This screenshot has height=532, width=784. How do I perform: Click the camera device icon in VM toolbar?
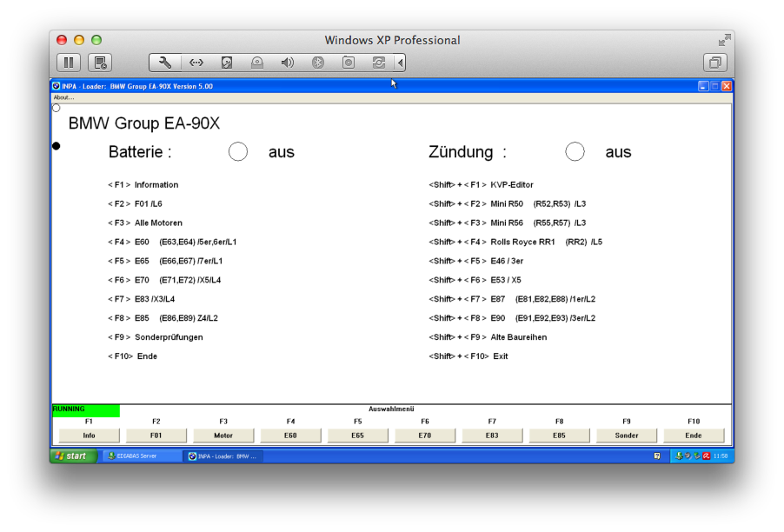pos(349,63)
